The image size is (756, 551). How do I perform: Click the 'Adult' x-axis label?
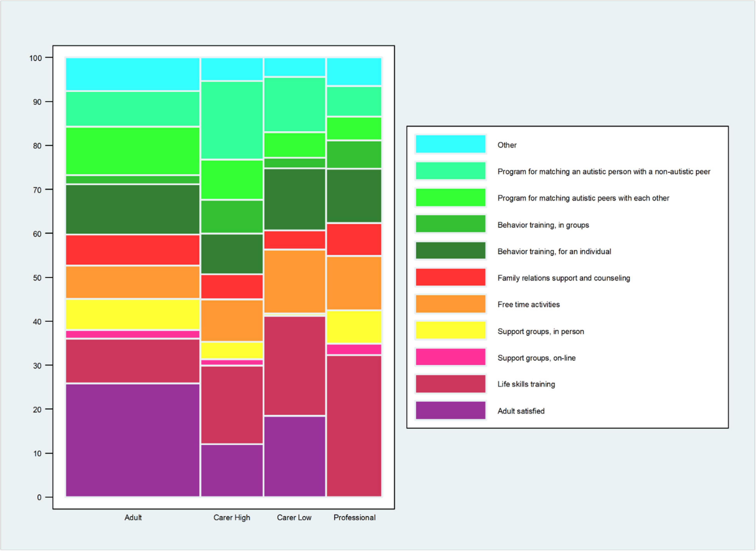coord(133,518)
